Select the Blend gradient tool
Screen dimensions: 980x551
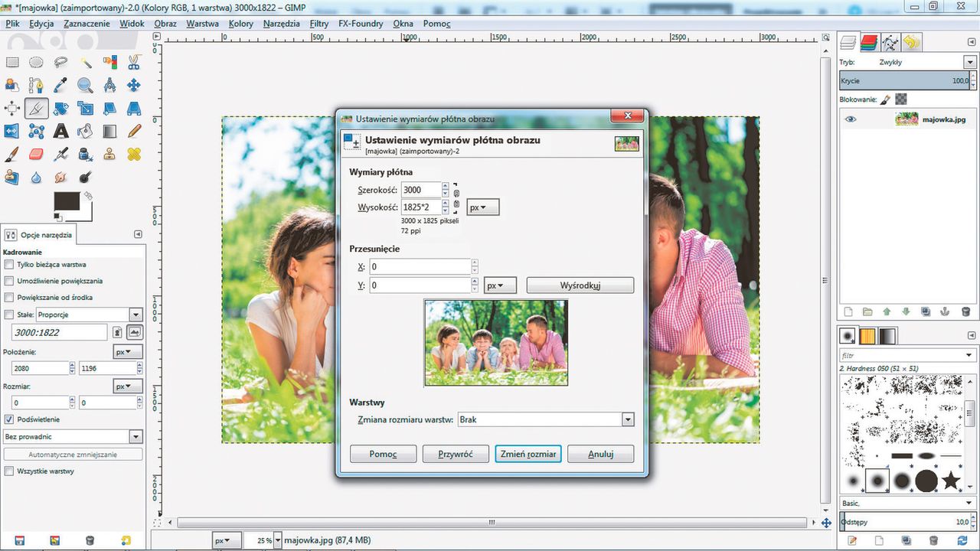110,132
